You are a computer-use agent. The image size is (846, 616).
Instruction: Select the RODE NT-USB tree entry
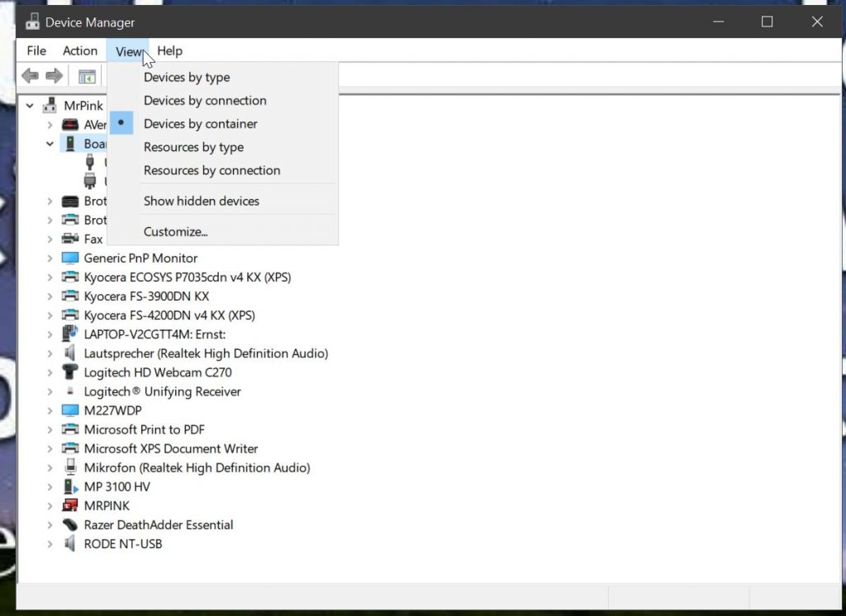122,543
